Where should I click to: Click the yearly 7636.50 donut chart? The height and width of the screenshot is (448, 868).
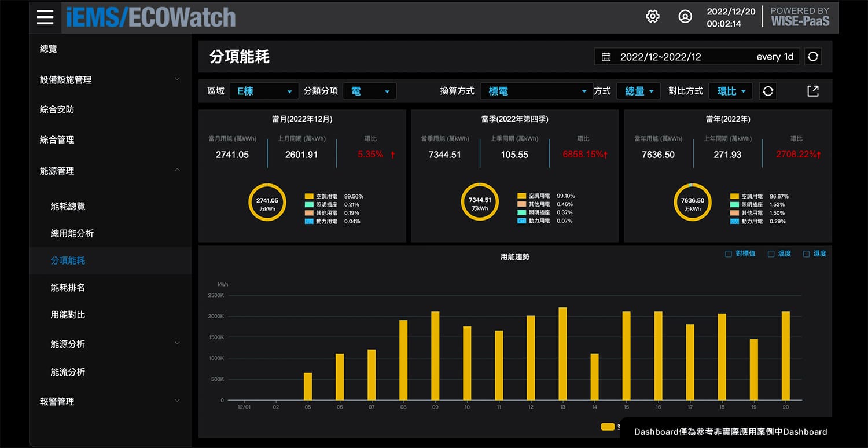(x=693, y=202)
